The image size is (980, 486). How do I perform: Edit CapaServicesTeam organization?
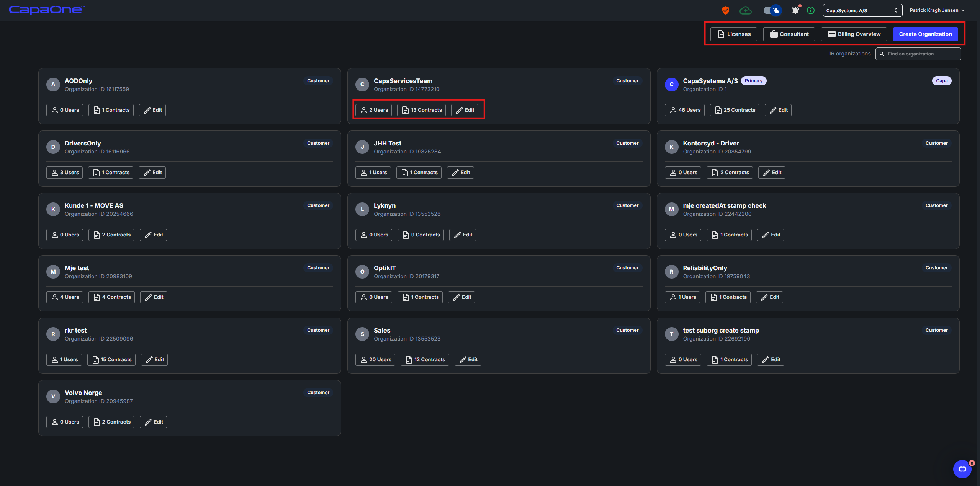465,110
